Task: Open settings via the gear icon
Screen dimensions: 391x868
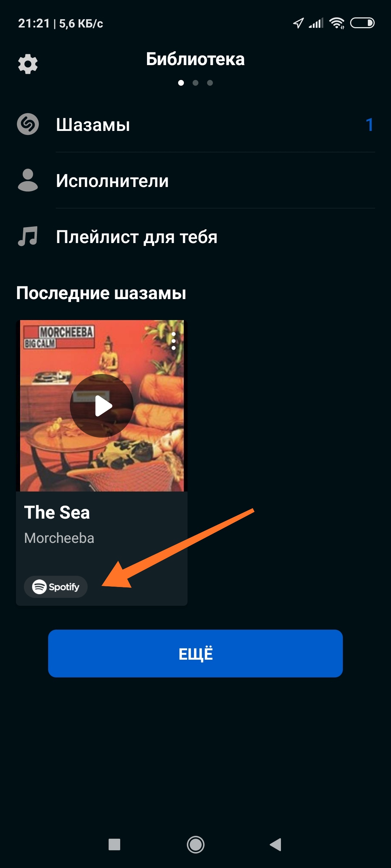Action: [x=28, y=64]
